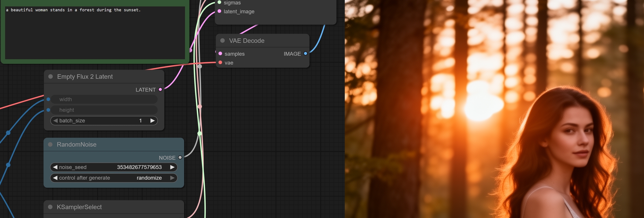Select the RandomNoise node title
644x218 pixels.
coord(77,145)
